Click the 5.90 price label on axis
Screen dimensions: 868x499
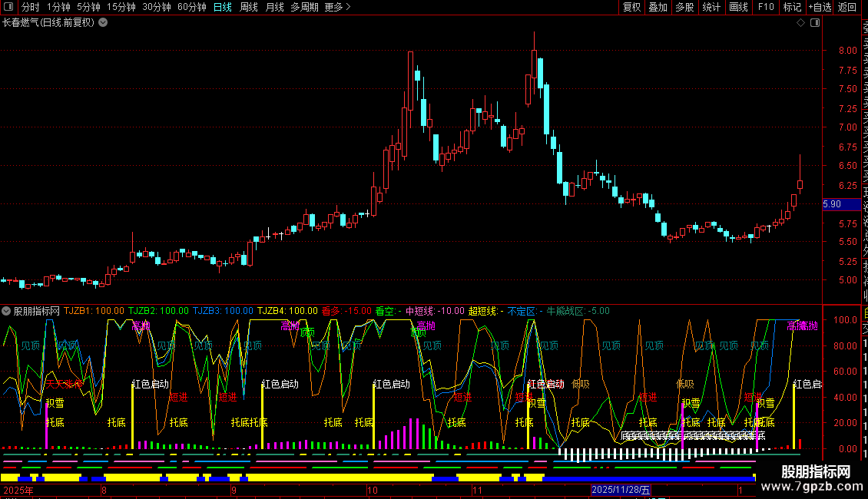[832, 204]
